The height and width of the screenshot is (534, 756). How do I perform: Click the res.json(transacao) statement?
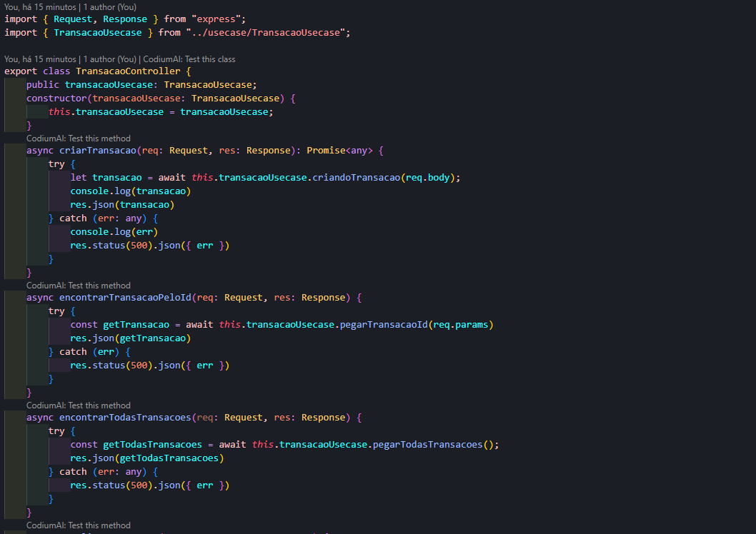coord(122,205)
